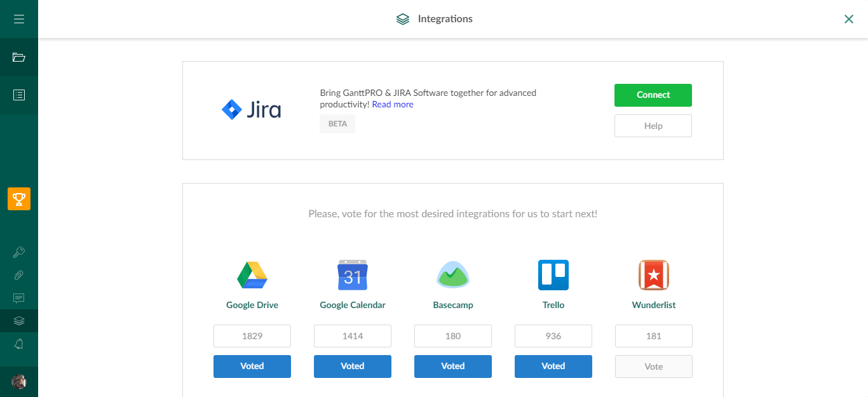Screen dimensions: 868x397
Task: Click the Google Calendar logo icon
Action: 353,275
